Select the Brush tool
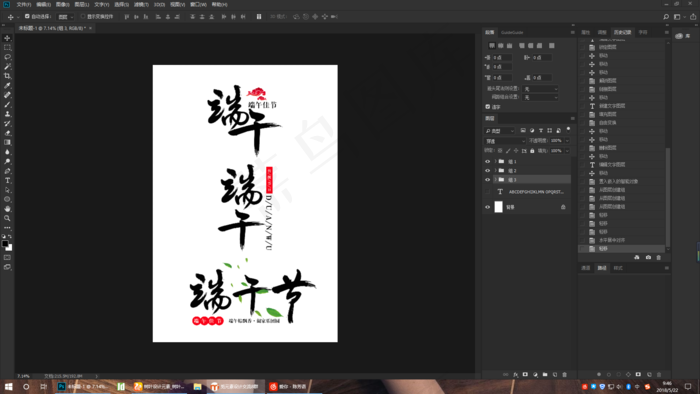Screen dimensions: 700x394 pos(7,104)
